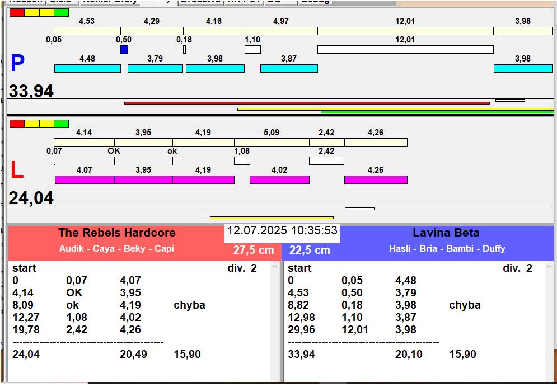Click the green start light in the P lane

tap(61, 12)
